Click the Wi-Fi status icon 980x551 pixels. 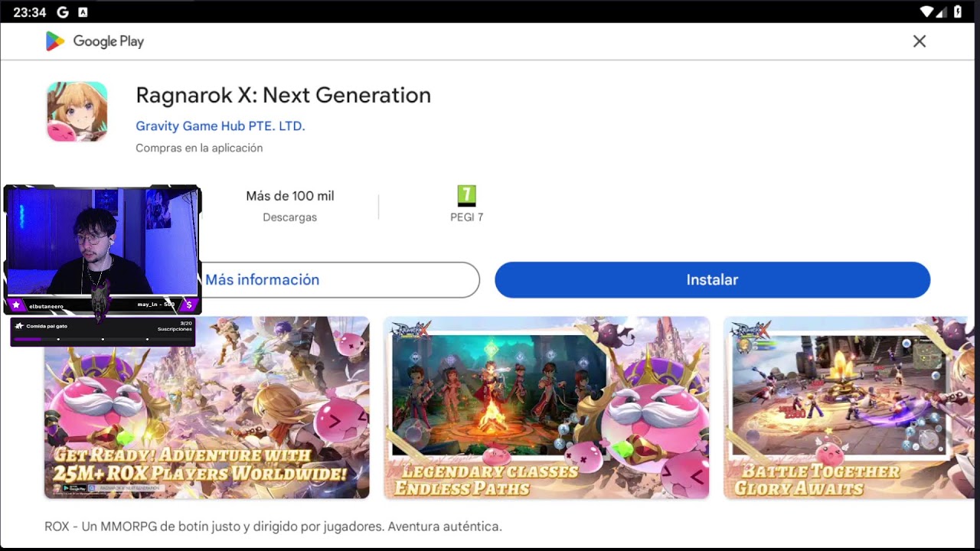927,11
